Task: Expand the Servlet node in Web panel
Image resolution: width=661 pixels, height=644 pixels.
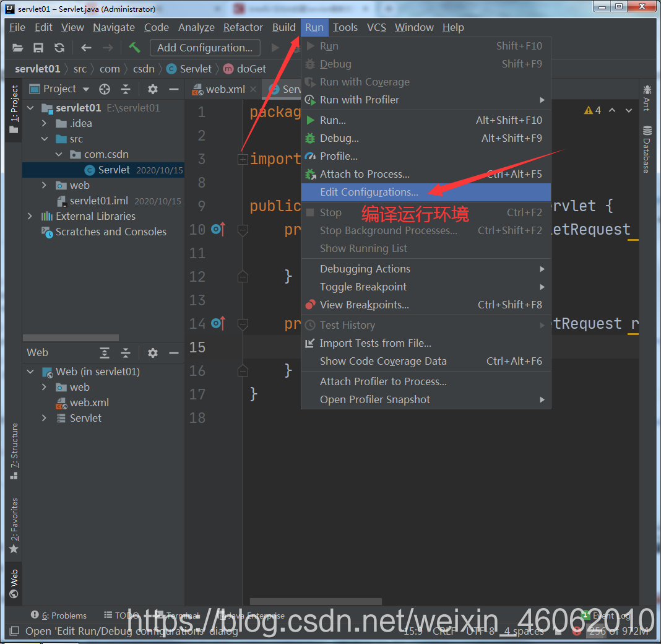Action: point(45,418)
